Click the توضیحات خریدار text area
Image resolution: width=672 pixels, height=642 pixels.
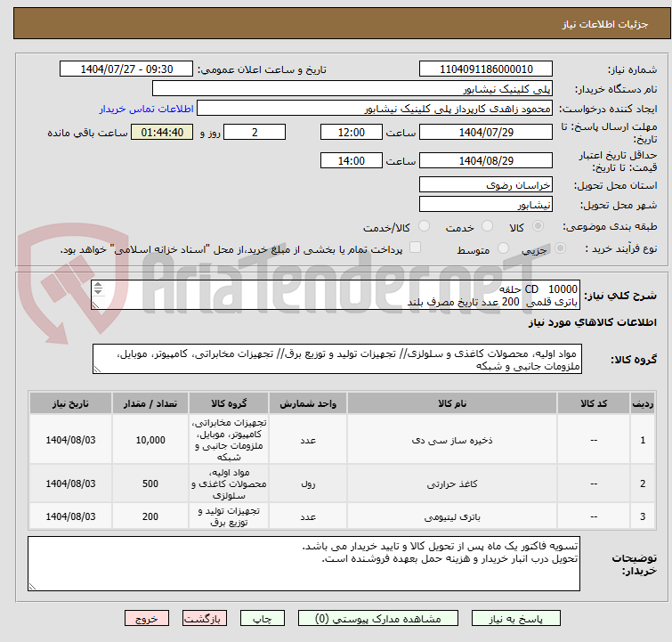(304, 564)
